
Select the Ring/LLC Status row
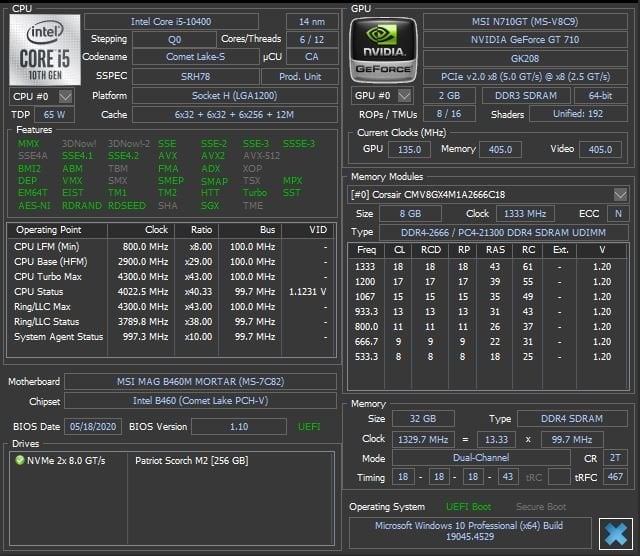[x=171, y=322]
